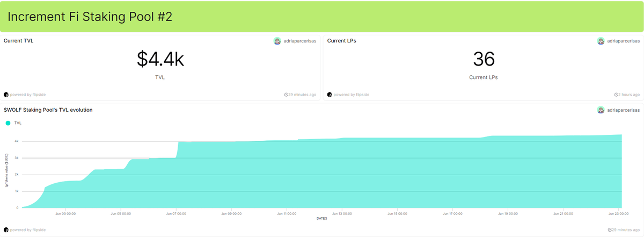The height and width of the screenshot is (237, 644).
Task: Click the TVL legend label in chart
Action: [x=18, y=123]
